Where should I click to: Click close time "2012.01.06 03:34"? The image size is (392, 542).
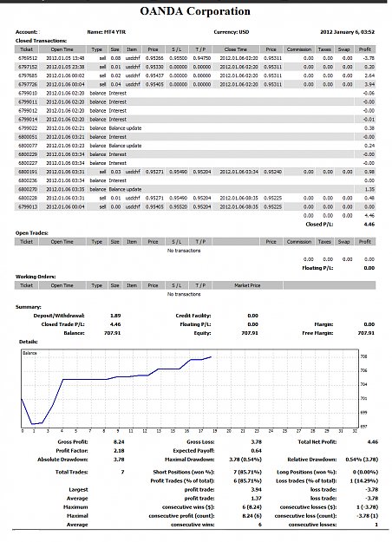[x=238, y=172]
